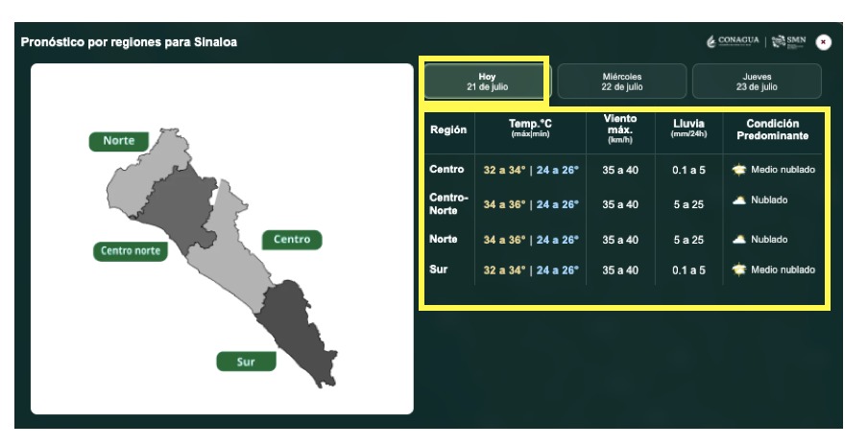Select the Centro norte map label
The image size is (868, 446).
click(x=130, y=251)
